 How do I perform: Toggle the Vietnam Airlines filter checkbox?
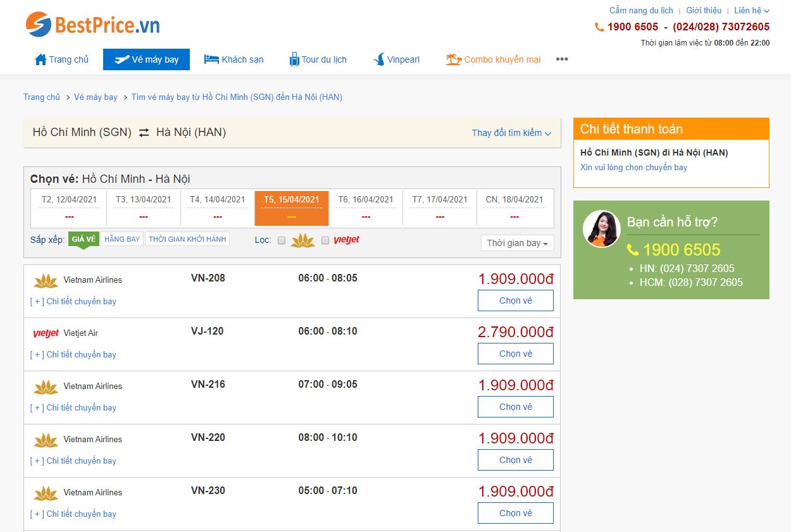click(282, 240)
